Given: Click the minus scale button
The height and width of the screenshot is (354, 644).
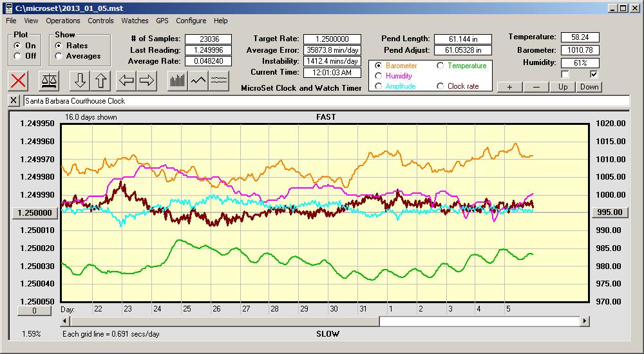Looking at the screenshot, I should pyautogui.click(x=536, y=87).
